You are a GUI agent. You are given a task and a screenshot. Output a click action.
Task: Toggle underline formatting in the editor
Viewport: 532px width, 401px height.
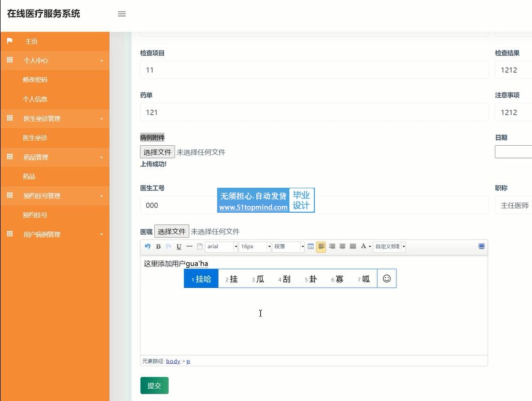click(x=179, y=246)
